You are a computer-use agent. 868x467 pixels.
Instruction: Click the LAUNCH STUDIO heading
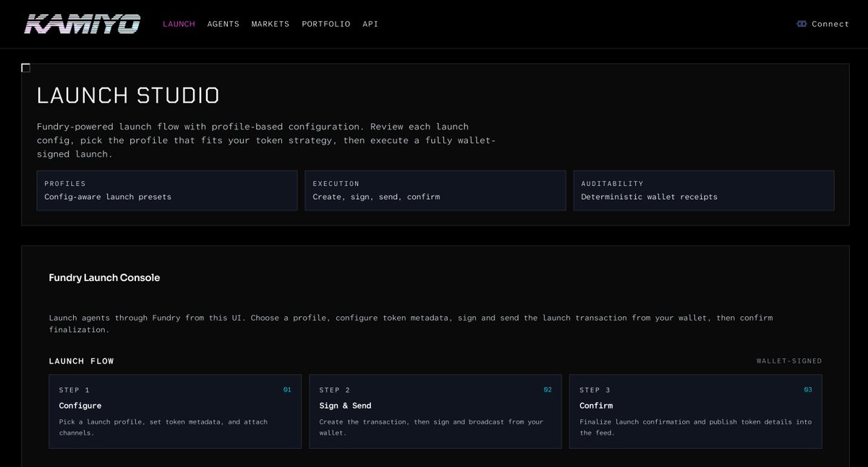[128, 96]
